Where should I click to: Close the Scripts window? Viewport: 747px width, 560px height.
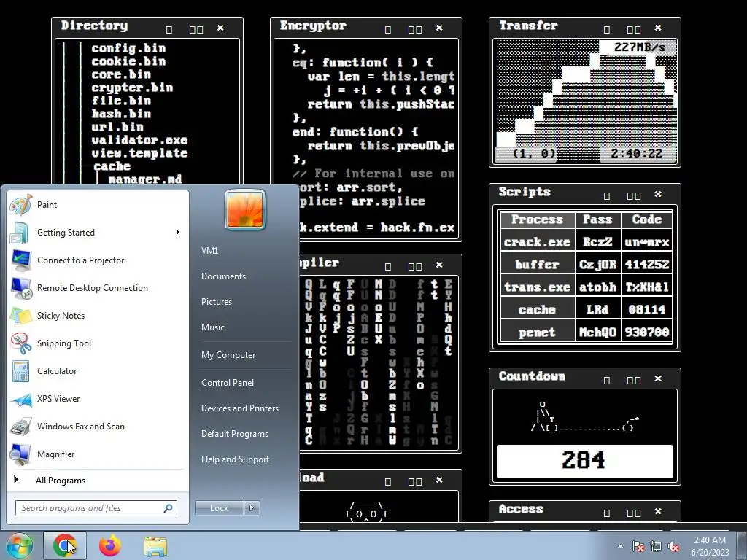point(658,194)
